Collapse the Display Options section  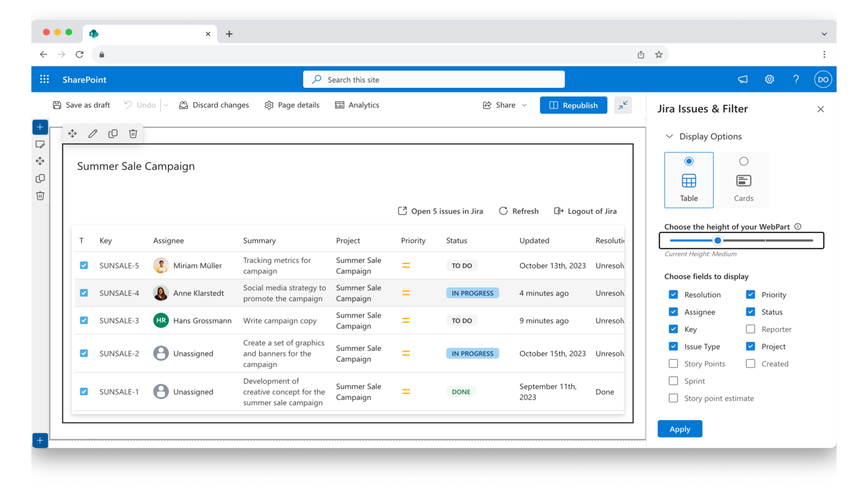point(669,137)
